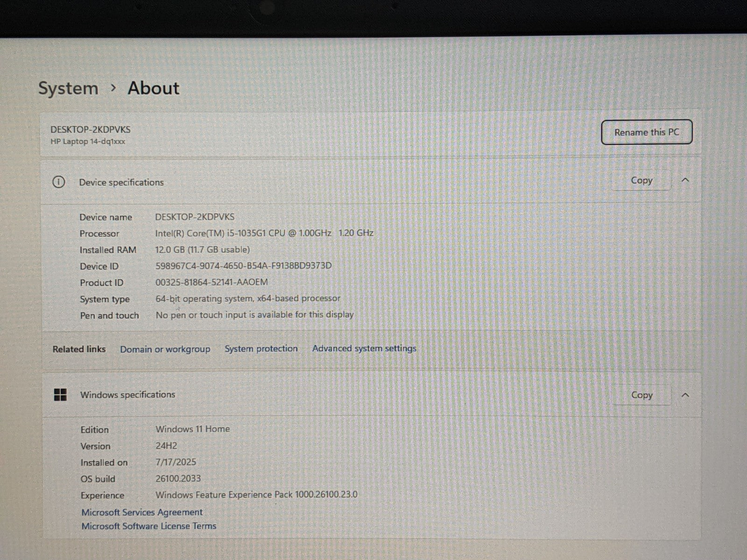Collapse the Device specifications section chevron

pyautogui.click(x=685, y=180)
